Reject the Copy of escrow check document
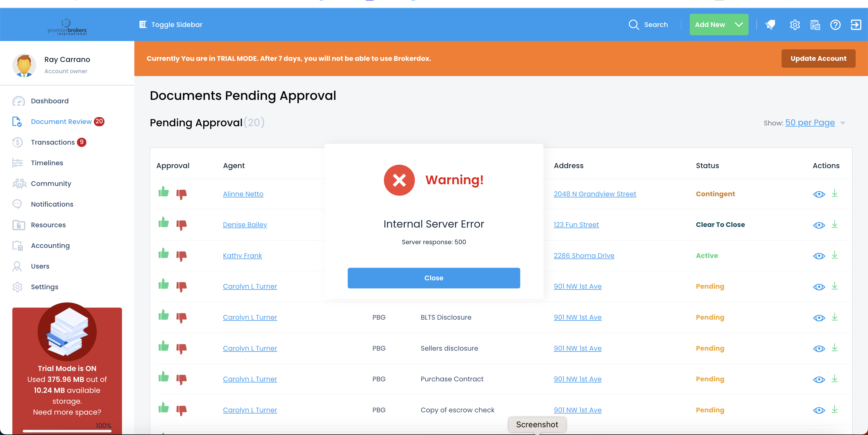Viewport: 868px width, 435px height. tap(181, 410)
